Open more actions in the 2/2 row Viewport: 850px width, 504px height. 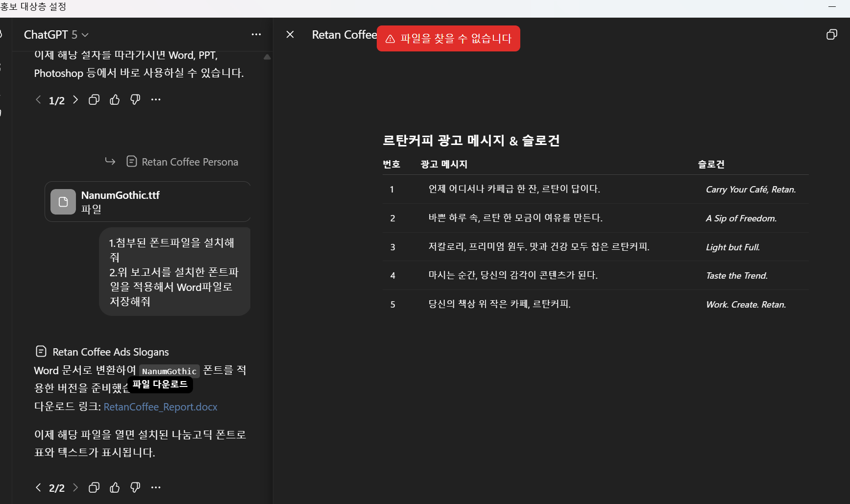pyautogui.click(x=156, y=487)
